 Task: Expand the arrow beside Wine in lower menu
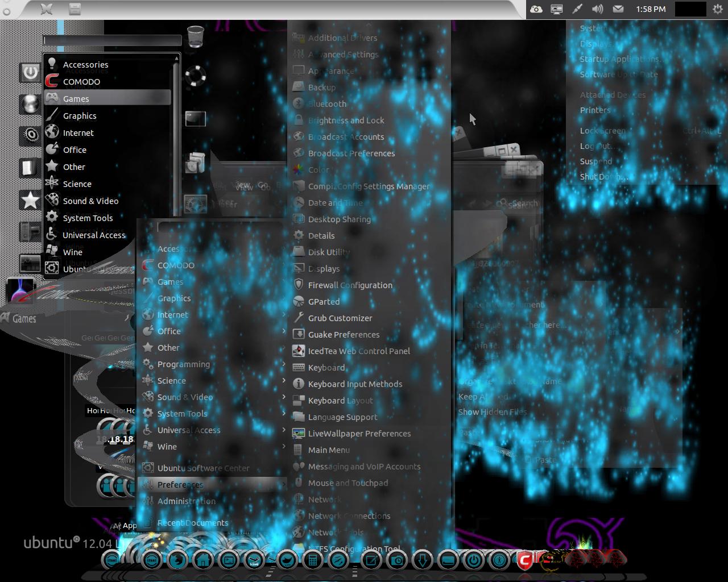point(284,446)
